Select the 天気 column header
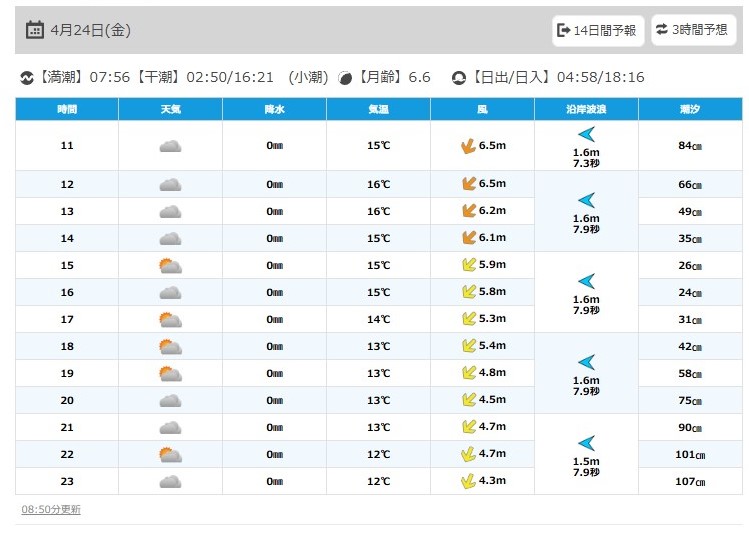The image size is (749, 533). [170, 108]
